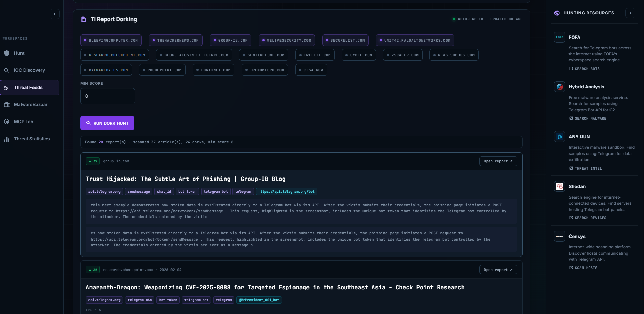Open report for Trust Hijacked article

click(498, 161)
